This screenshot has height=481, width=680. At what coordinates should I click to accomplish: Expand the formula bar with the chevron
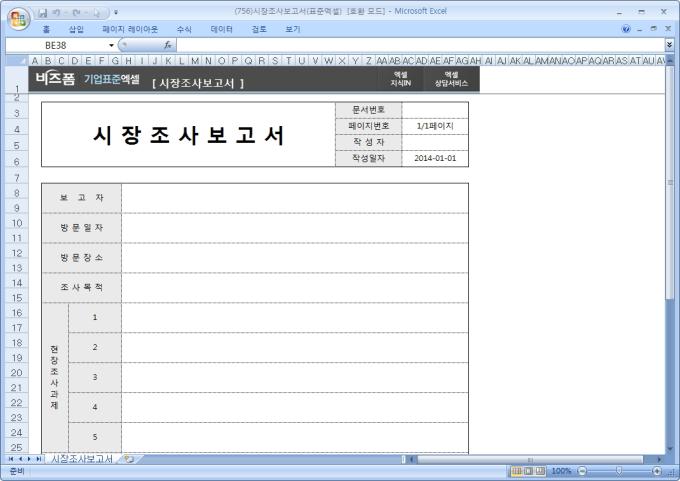coord(669,45)
